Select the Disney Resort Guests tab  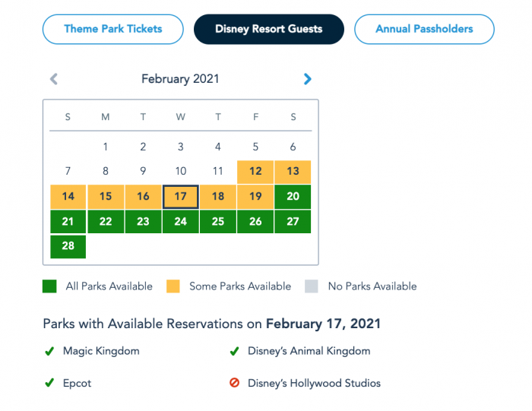click(x=269, y=30)
